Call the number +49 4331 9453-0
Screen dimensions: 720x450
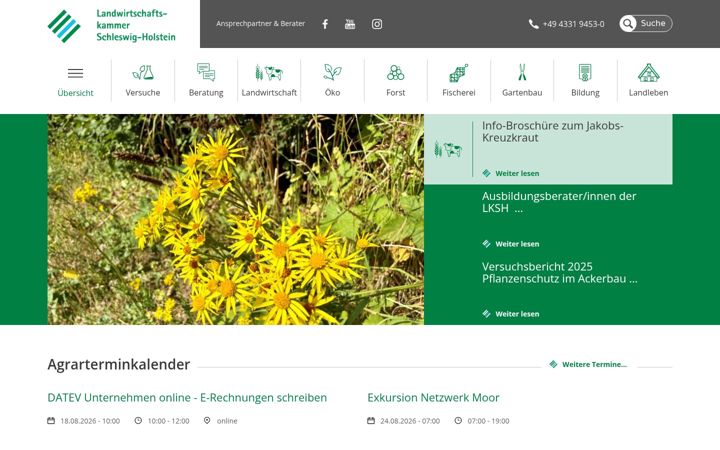point(574,24)
